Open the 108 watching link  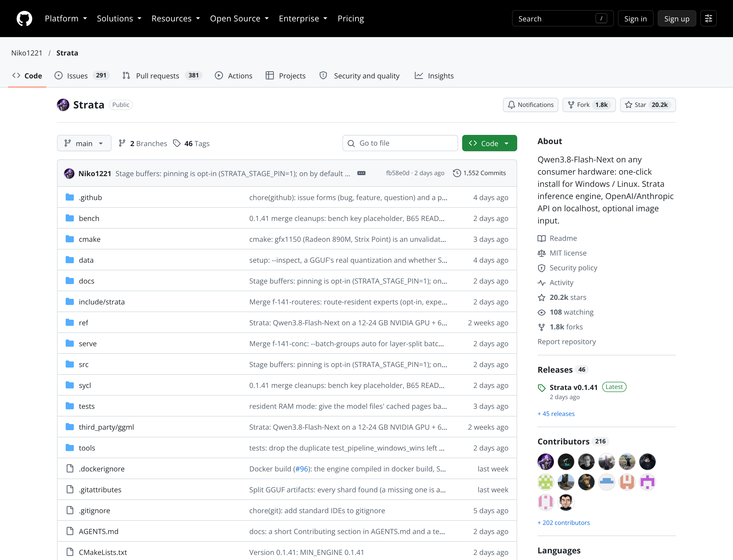point(566,312)
